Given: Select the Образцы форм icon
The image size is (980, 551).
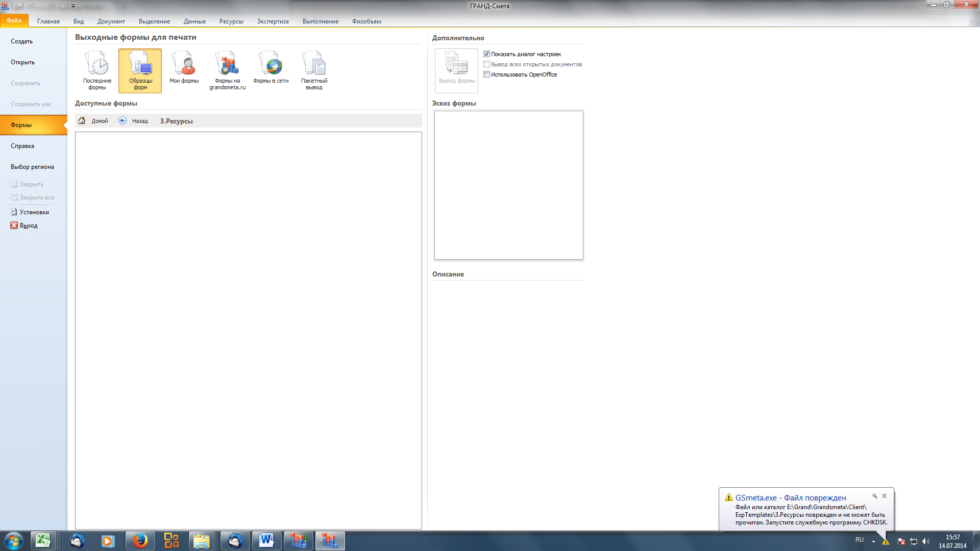Looking at the screenshot, I should 140,70.
